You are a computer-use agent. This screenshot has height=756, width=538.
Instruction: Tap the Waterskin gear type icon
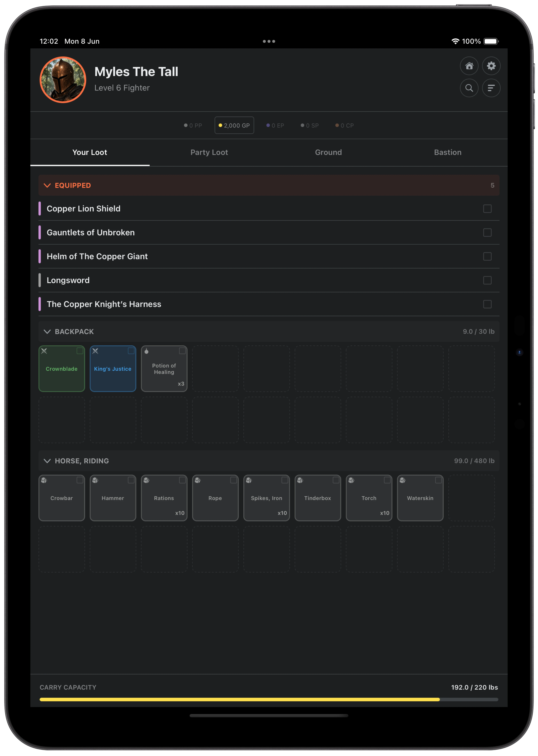tap(402, 480)
